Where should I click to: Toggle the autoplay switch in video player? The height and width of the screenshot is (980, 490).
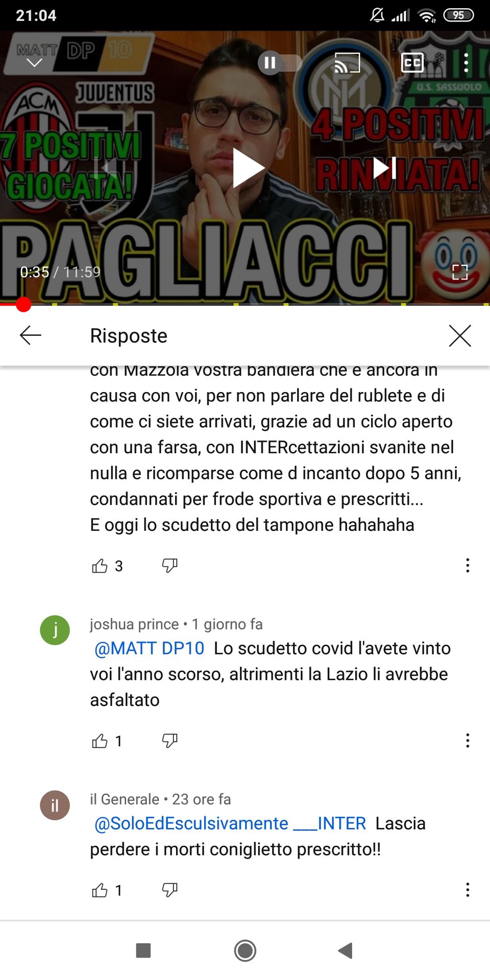coord(280,63)
